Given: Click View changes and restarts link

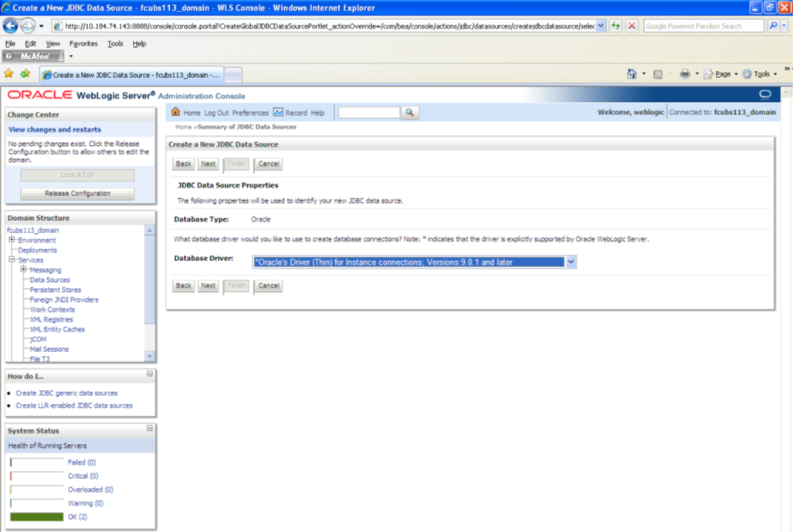Looking at the screenshot, I should (x=55, y=130).
